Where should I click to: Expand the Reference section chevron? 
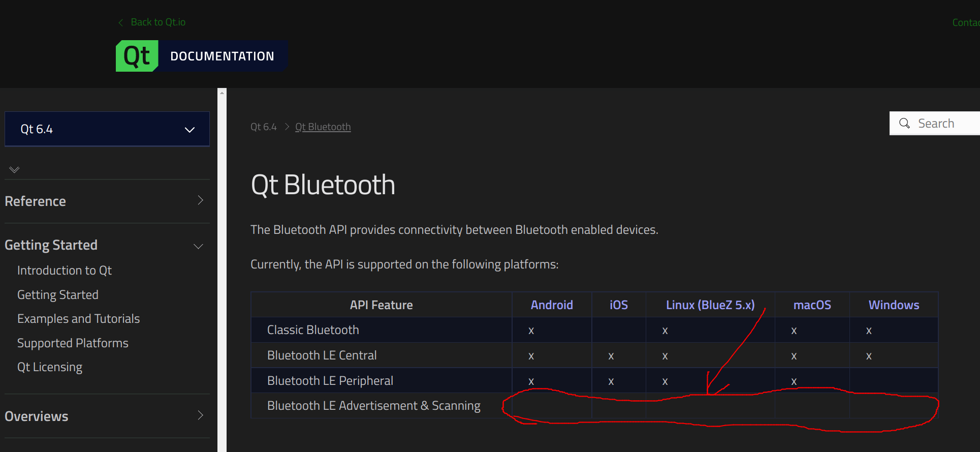click(x=201, y=200)
